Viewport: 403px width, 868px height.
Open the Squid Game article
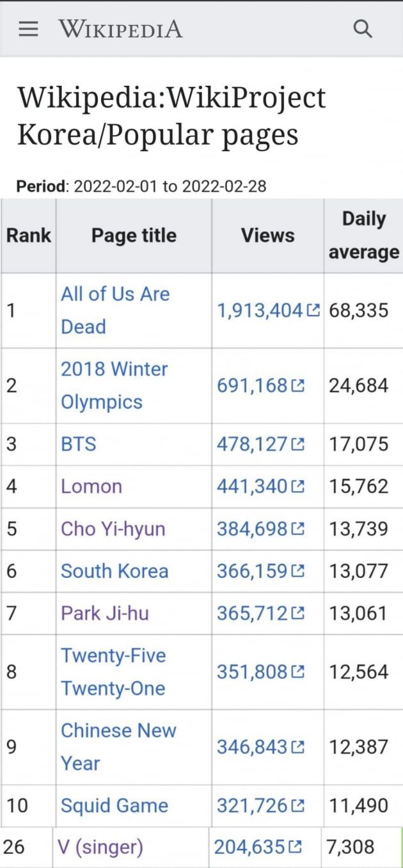point(115,806)
